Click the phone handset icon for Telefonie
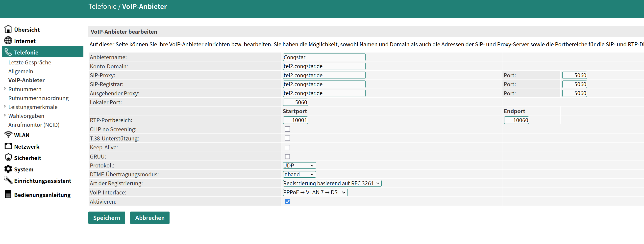 point(8,52)
